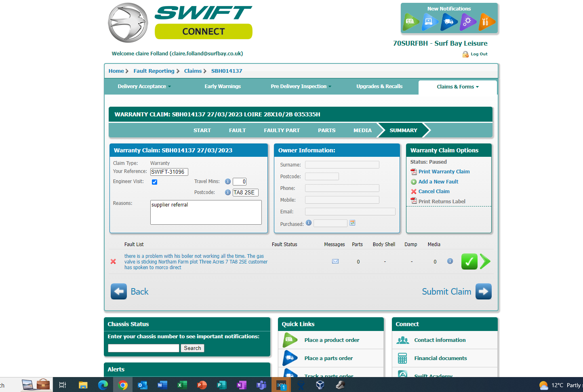Click the Submit Claim text link
Image resolution: width=583 pixels, height=392 pixels.
446,292
